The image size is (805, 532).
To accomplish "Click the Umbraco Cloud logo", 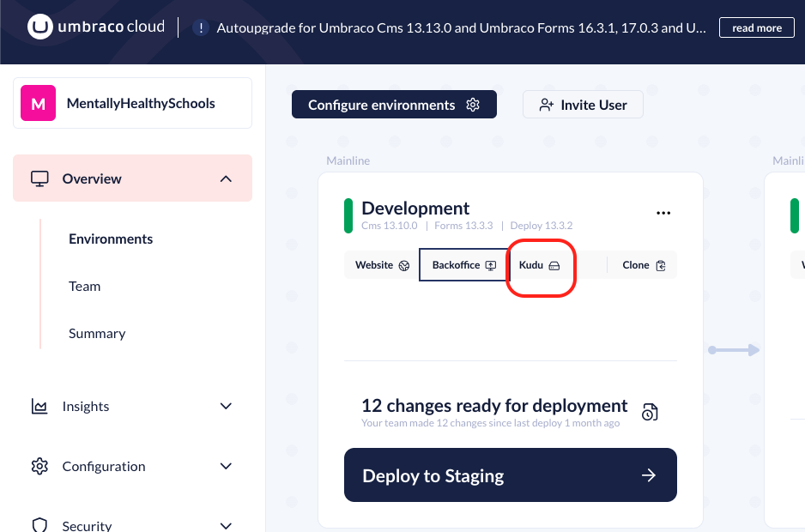I will [95, 27].
